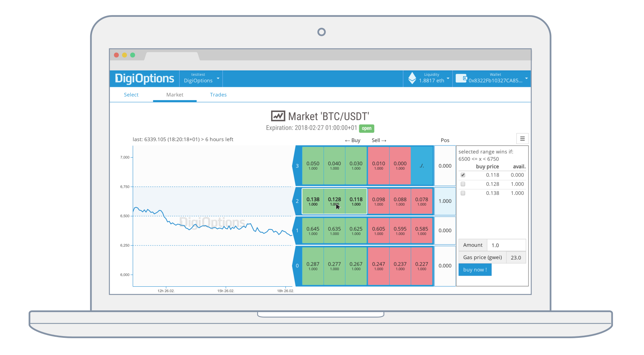
Task: Expand the Liquidity 1.8817 eth dropdown
Action: pyautogui.click(x=428, y=78)
